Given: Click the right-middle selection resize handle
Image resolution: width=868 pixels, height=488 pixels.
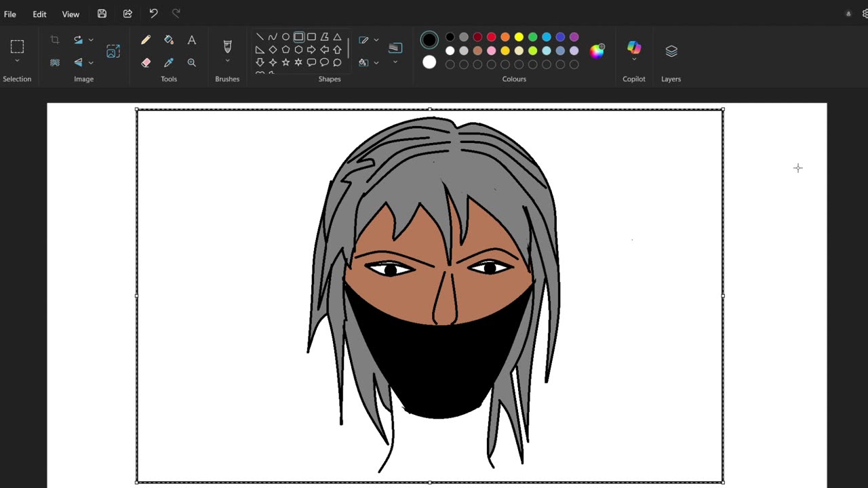Looking at the screenshot, I should 723,296.
